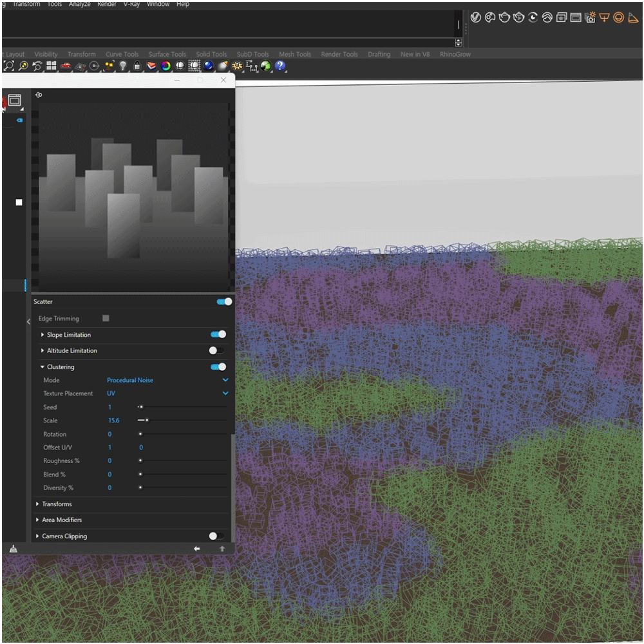Image resolution: width=644 pixels, height=644 pixels.
Task: Start V-Ray interactive render with the teapot-play icon
Action: coord(518,17)
